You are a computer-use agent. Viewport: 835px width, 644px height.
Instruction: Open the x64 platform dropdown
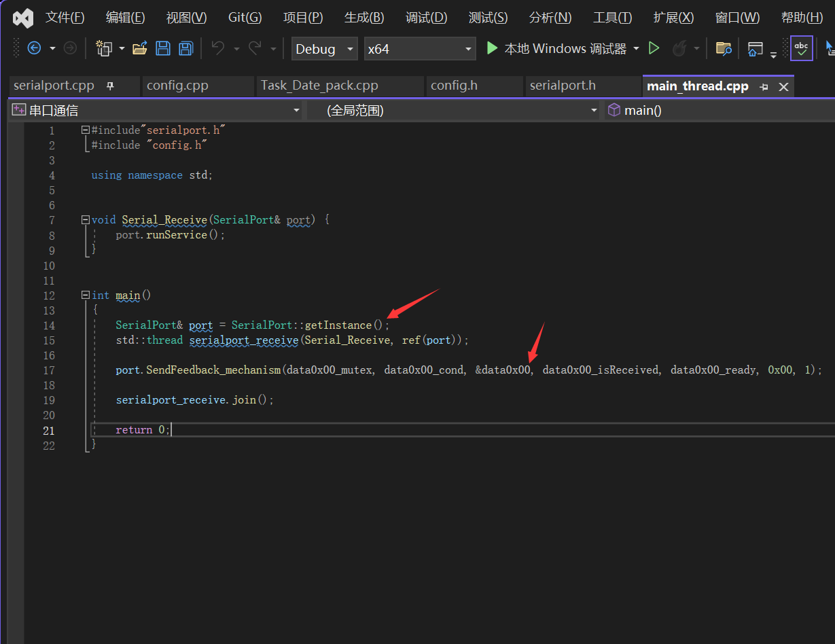pos(420,49)
